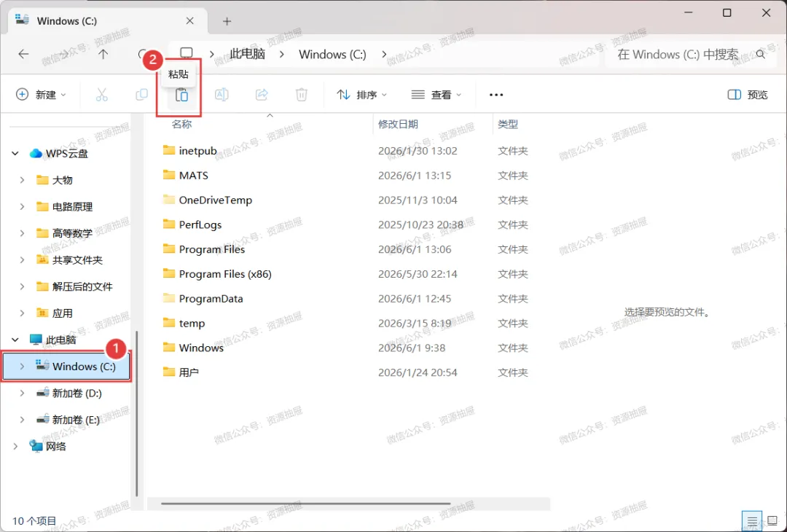Viewport: 787px width, 532px height.
Task: Open the 新建 dropdown
Action: (41, 94)
